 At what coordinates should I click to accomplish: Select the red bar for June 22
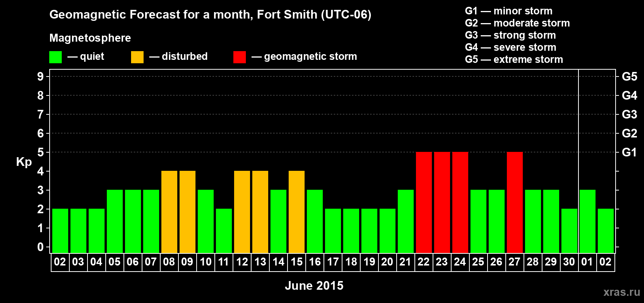pos(424,202)
